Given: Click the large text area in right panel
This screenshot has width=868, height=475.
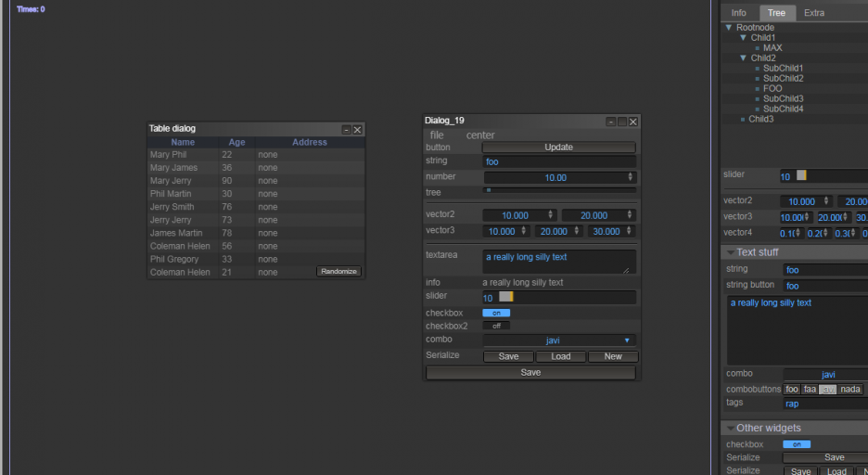Looking at the screenshot, I should click(798, 330).
